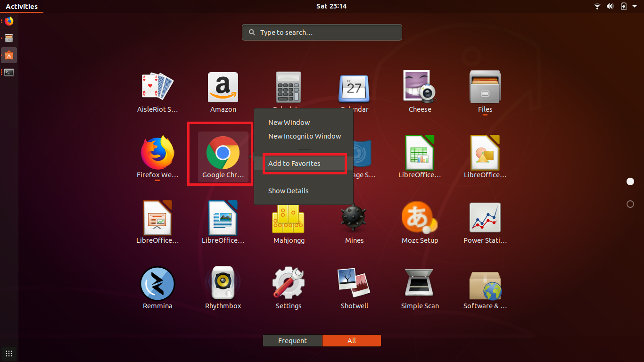Go to the second app page indicator

coord(630,204)
